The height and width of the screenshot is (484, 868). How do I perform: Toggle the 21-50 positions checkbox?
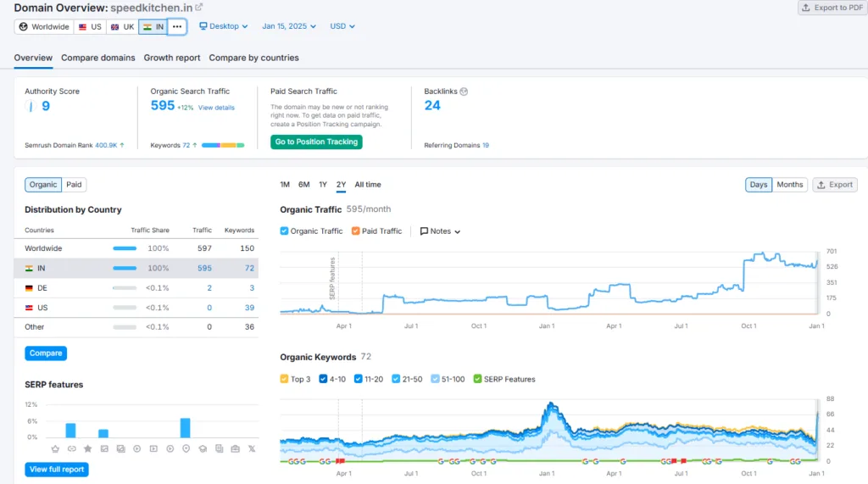pos(396,379)
